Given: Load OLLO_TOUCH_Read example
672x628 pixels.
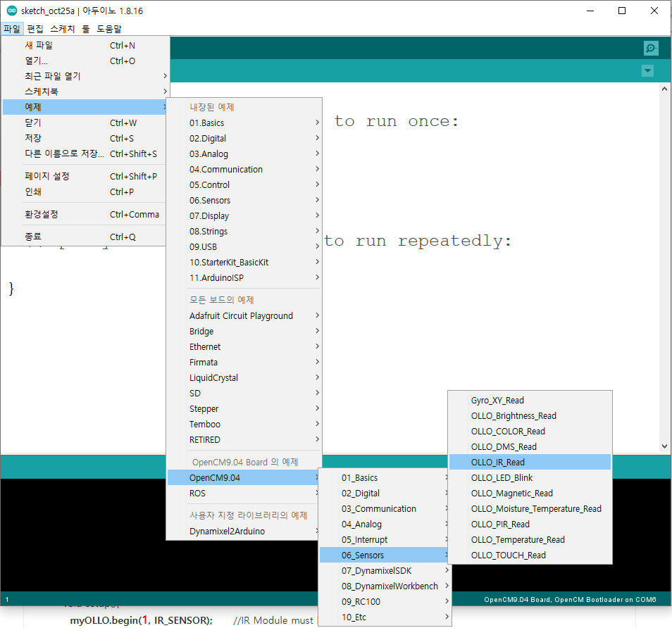Looking at the screenshot, I should [530, 555].
